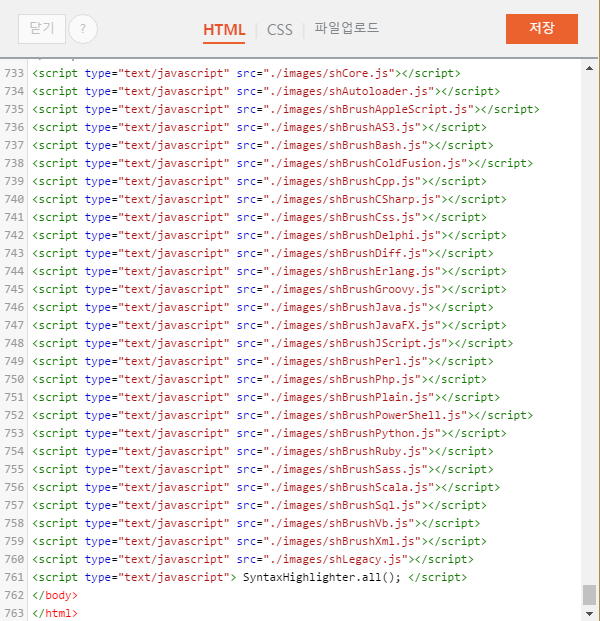Click the vertical scrollbar thumb
Screen dimensions: 600x621
[x=589, y=595]
